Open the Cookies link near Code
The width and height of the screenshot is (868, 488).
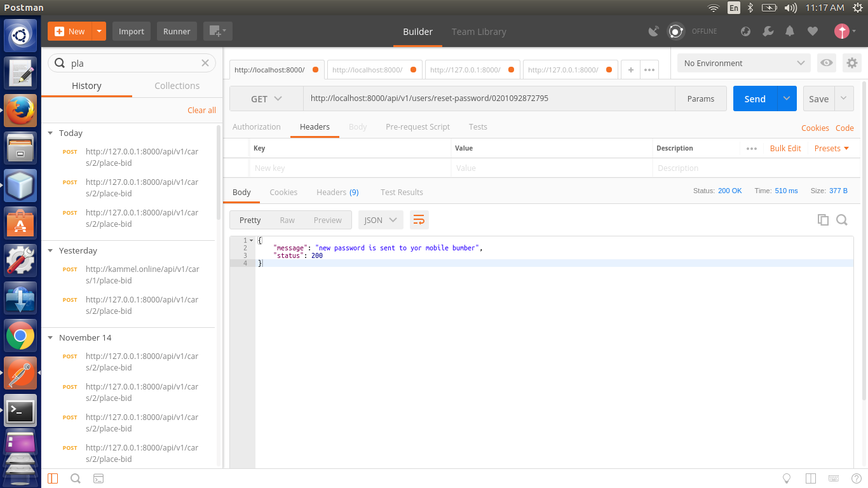coord(815,128)
